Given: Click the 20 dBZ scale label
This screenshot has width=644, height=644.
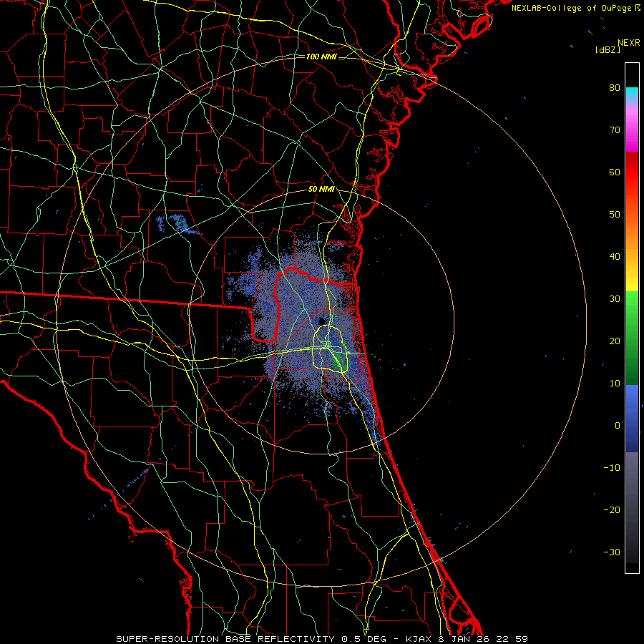Looking at the screenshot, I should coord(615,341).
